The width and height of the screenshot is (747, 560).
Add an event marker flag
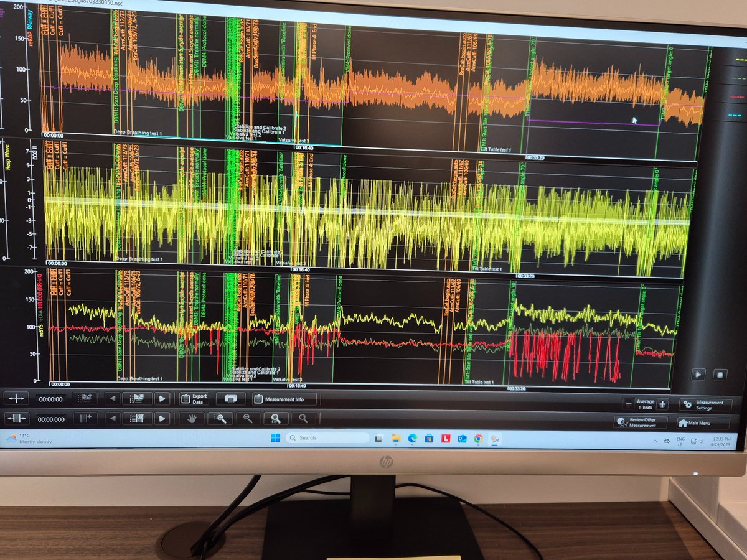coord(84,398)
